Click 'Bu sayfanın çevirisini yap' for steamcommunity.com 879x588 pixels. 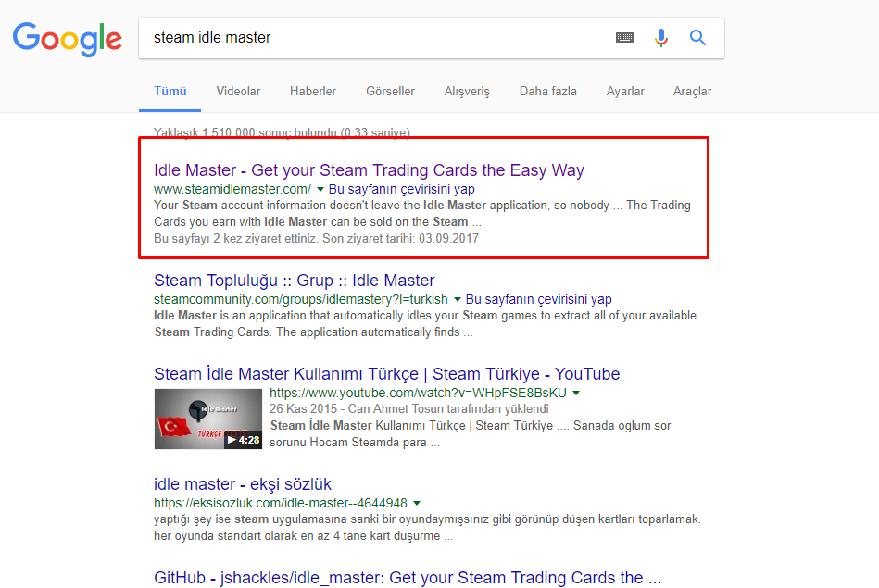click(x=539, y=299)
